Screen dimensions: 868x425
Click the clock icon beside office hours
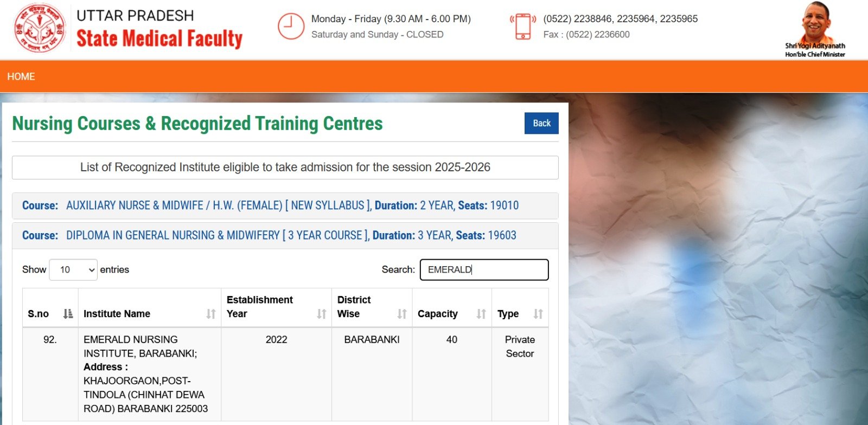click(x=291, y=26)
